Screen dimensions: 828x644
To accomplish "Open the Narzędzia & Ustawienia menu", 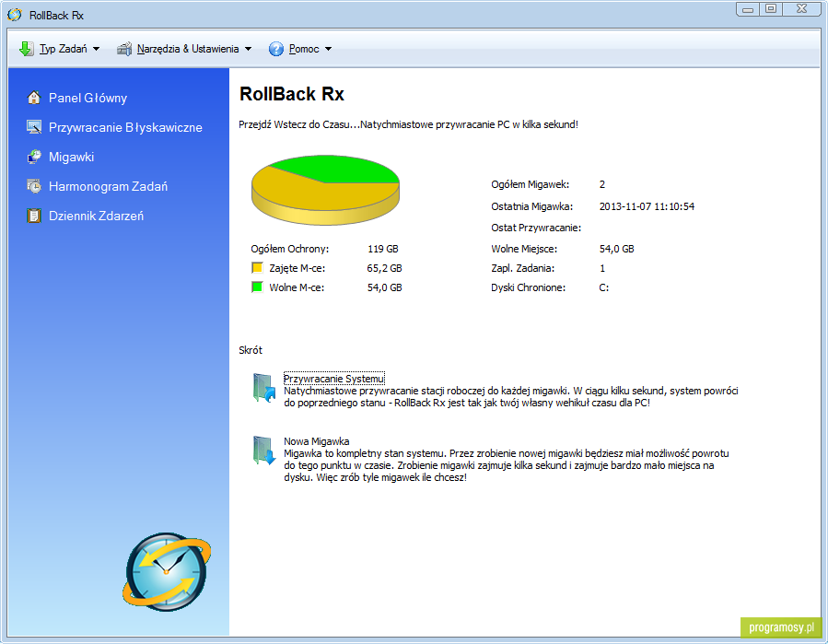I will [x=188, y=49].
